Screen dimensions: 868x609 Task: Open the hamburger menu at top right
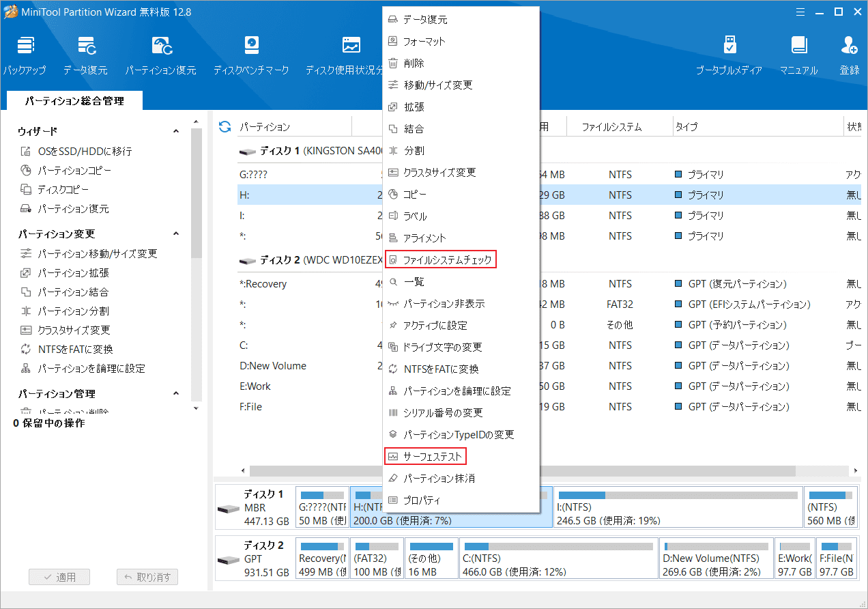[800, 12]
